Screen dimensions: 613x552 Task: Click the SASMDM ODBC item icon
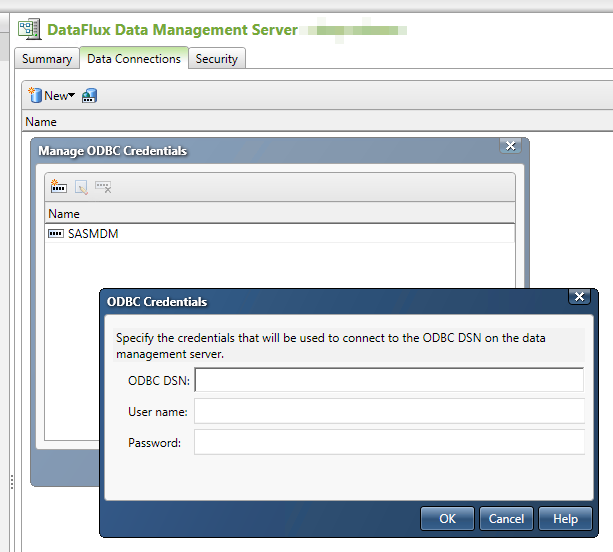pyautogui.click(x=56, y=234)
